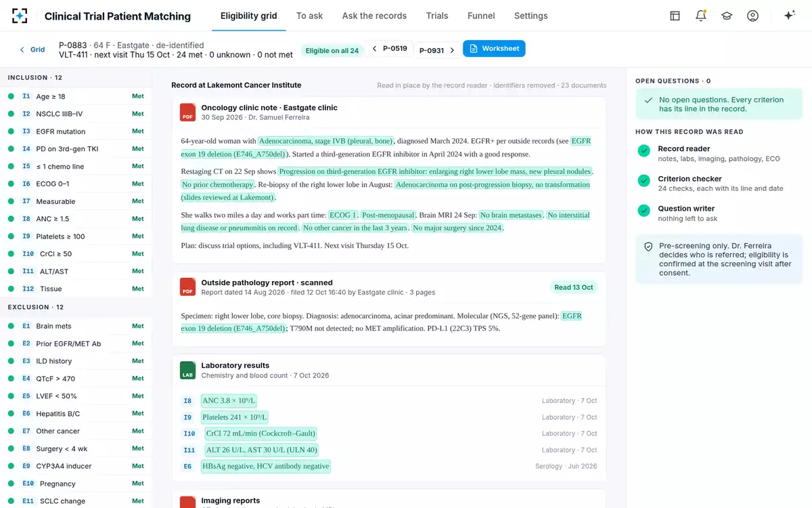812x508 pixels.
Task: Click the shield icon in pre-screening notice
Action: [x=648, y=247]
